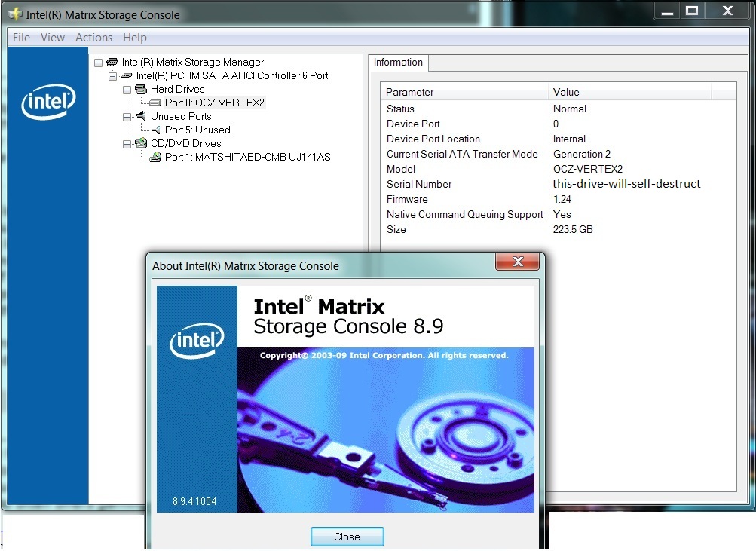
Task: Select Port 1: MATSHITABD-CMB UJ141AS row
Action: 248,157
